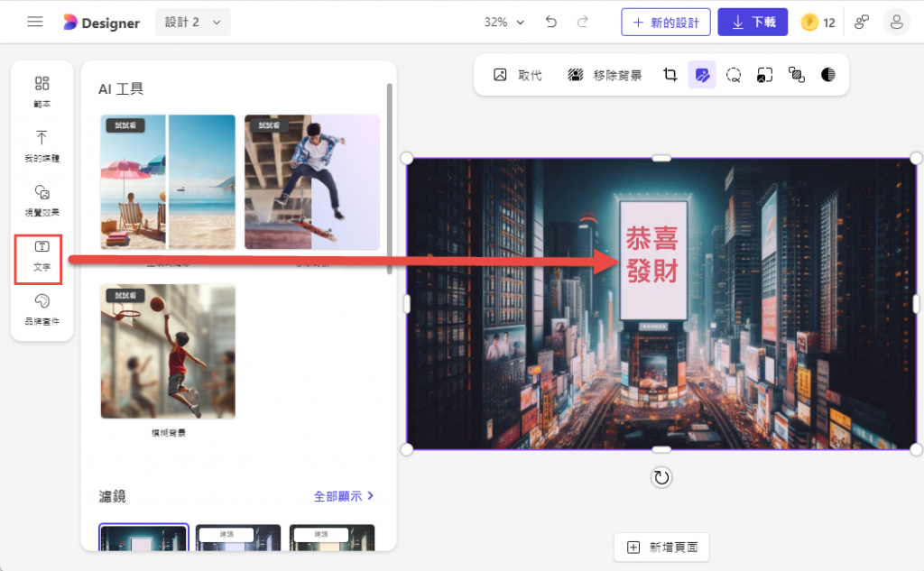This screenshot has width=924, height=571.
Task: Open the 視覺效果 sidebar tab
Action: pyautogui.click(x=42, y=200)
